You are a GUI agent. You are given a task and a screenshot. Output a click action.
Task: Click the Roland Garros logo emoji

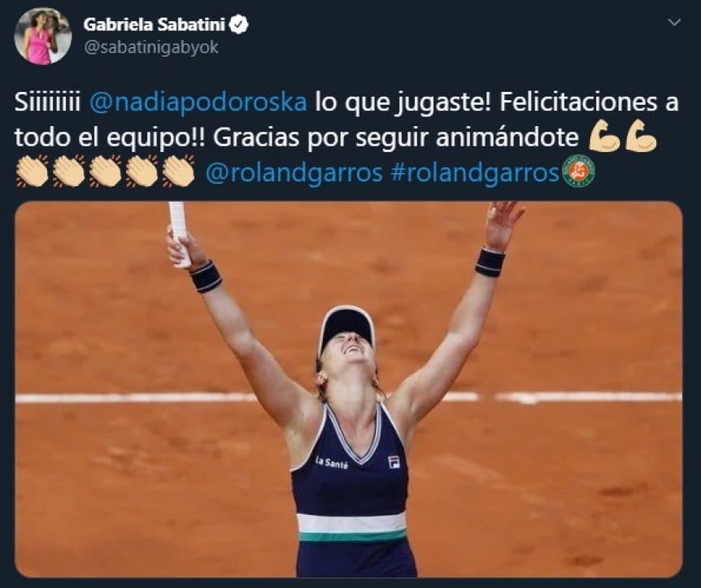578,171
